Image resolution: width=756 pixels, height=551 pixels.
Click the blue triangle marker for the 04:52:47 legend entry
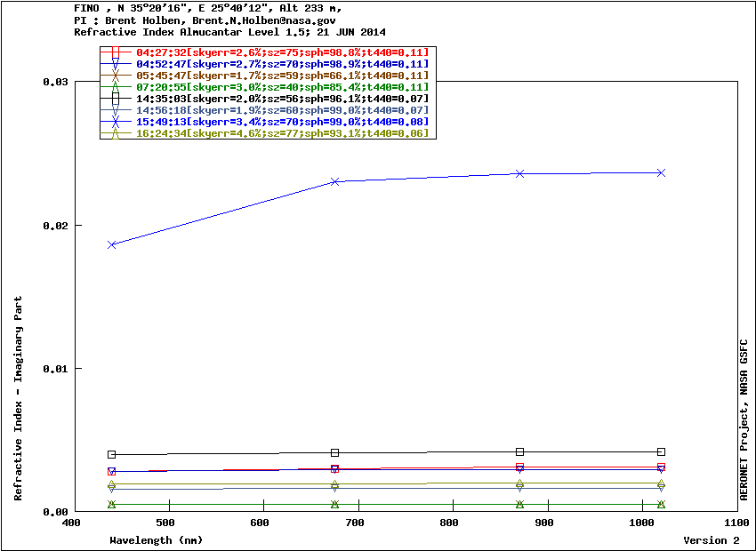pyautogui.click(x=116, y=64)
